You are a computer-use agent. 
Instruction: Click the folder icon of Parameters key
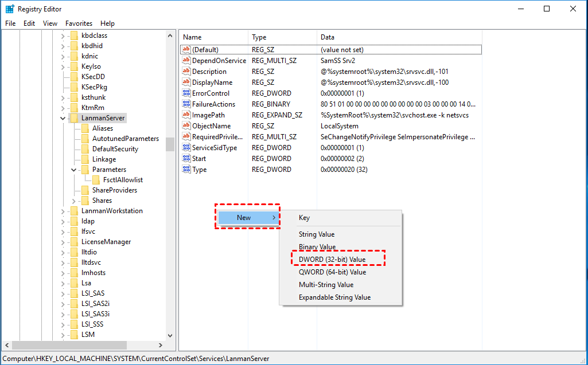click(85, 170)
